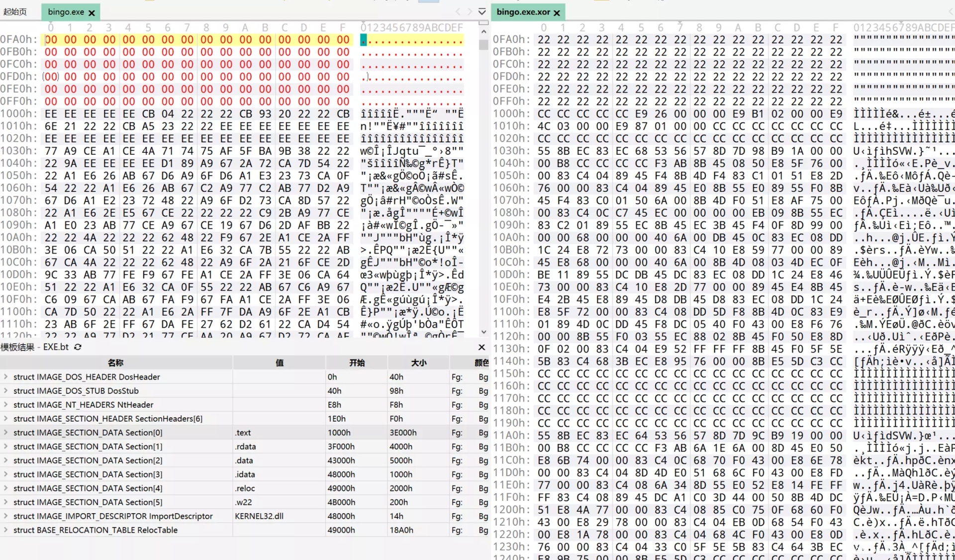Image resolution: width=955 pixels, height=560 pixels.
Task: Click first byte at offset 0FA0h
Action: pos(51,39)
